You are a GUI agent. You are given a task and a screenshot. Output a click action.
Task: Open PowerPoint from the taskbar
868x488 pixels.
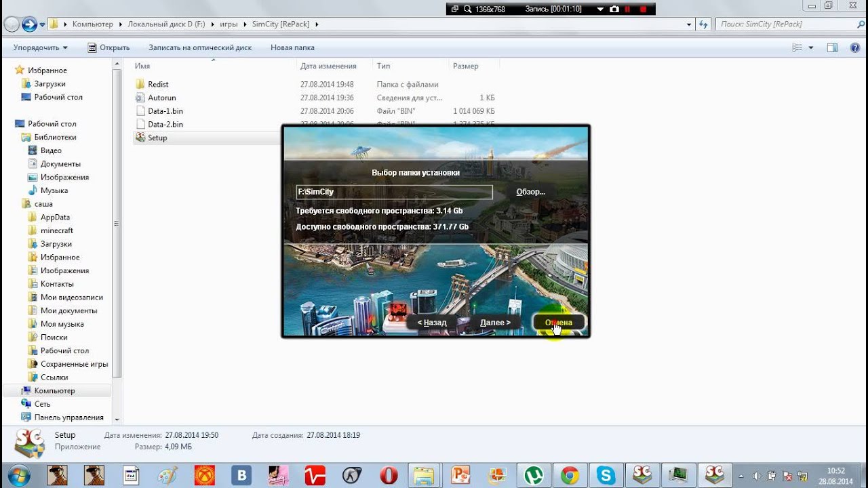coord(461,475)
